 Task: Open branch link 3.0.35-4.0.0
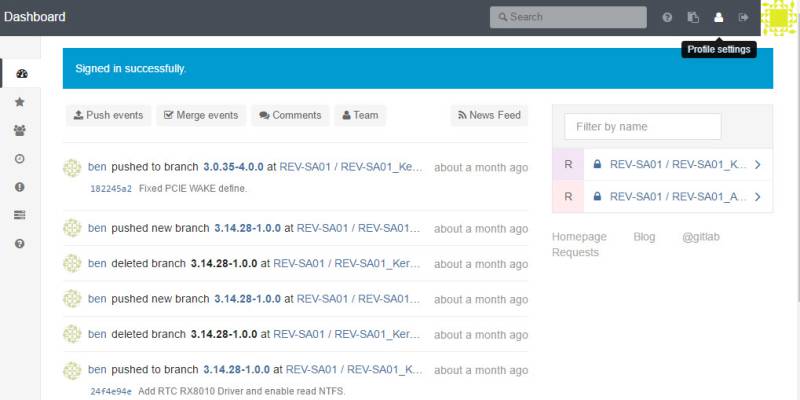[233, 167]
